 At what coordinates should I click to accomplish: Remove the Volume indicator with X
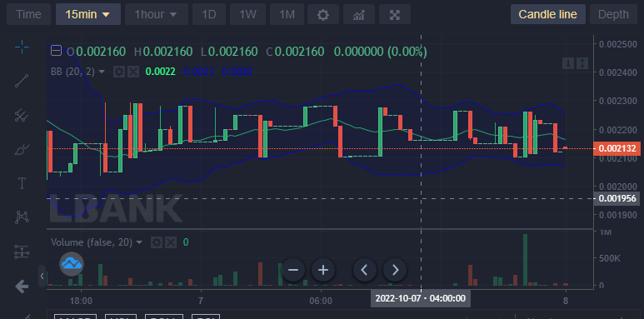171,242
